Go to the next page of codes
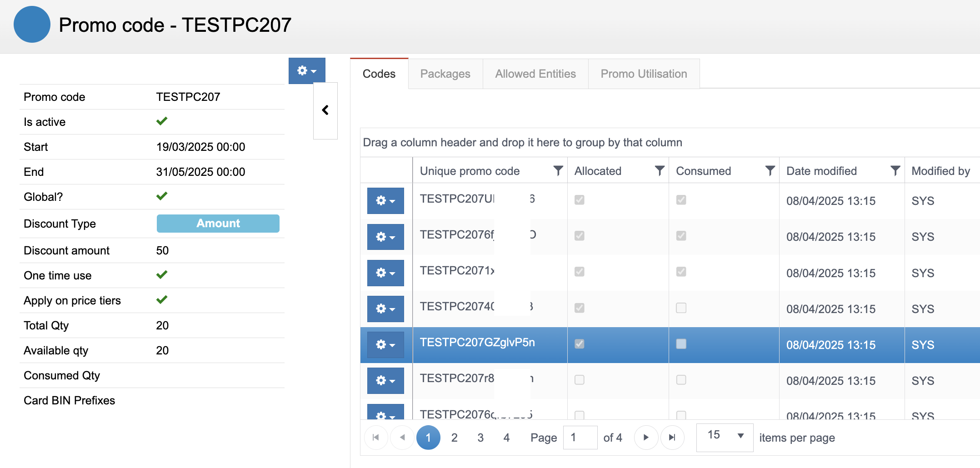Image resolution: width=980 pixels, height=468 pixels. click(x=646, y=438)
